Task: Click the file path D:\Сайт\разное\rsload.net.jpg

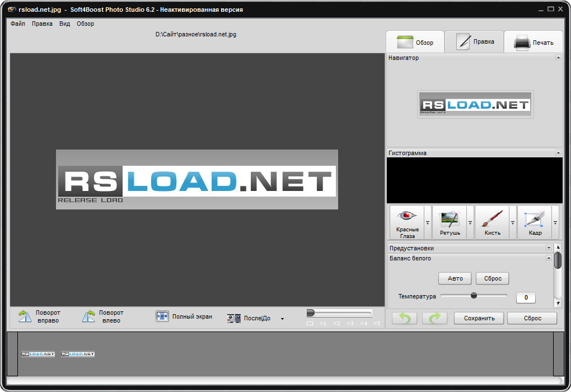Action: (x=196, y=34)
